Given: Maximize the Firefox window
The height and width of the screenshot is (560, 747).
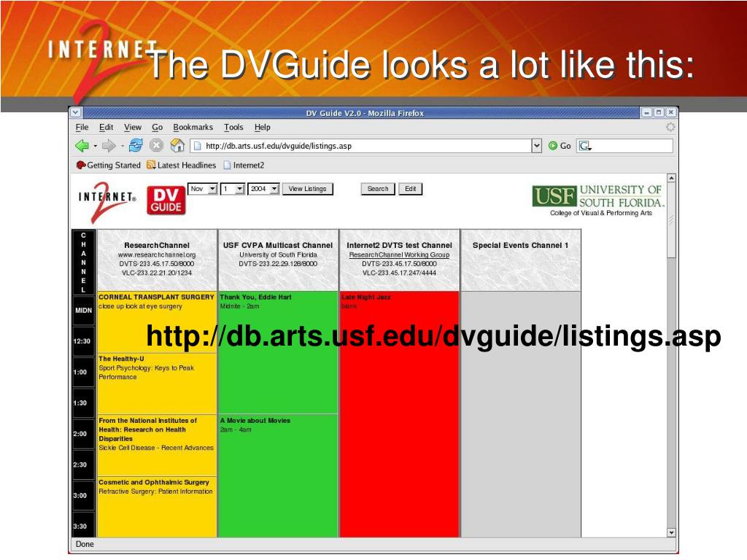Looking at the screenshot, I should click(659, 112).
